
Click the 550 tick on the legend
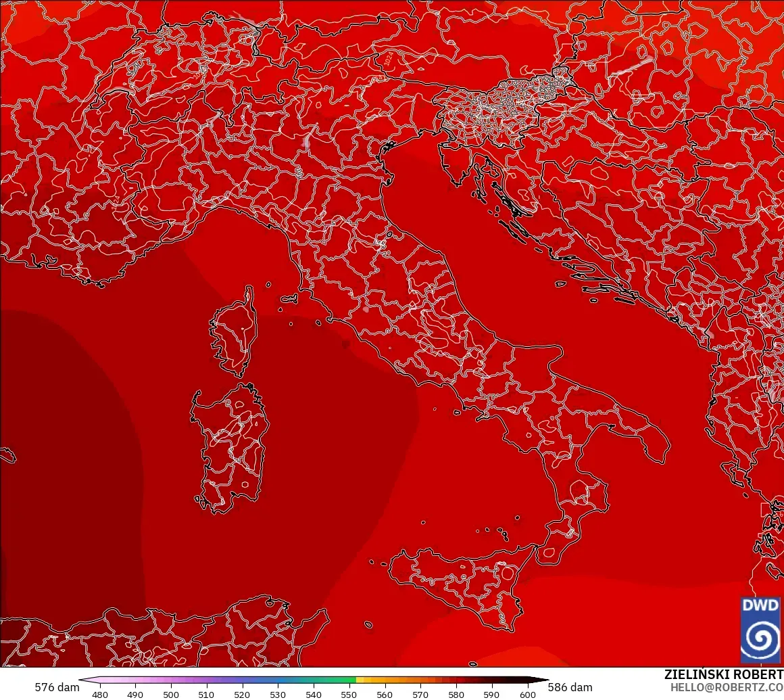tap(349, 695)
